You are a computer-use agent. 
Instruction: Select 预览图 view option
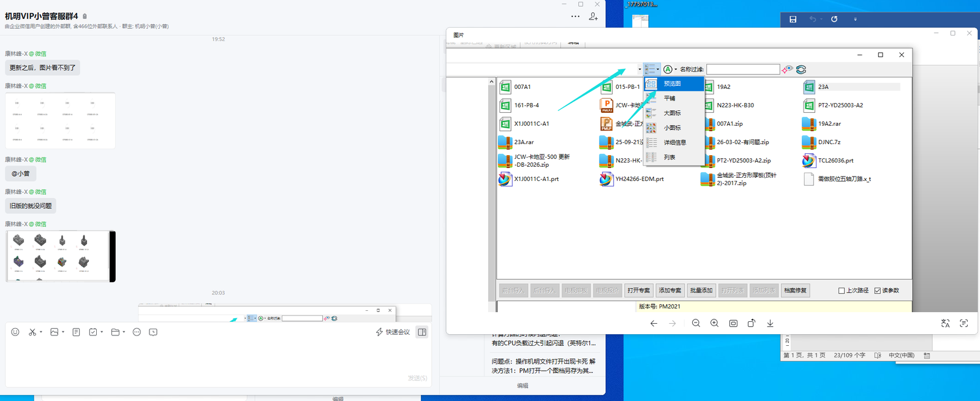673,83
